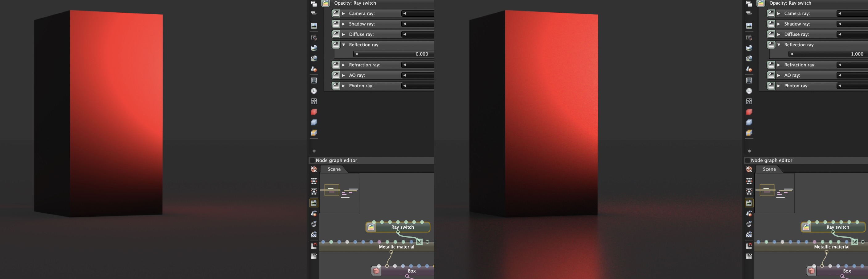Expand the Refraction ray row in the left inspector
This screenshot has height=279, width=868.
343,65
